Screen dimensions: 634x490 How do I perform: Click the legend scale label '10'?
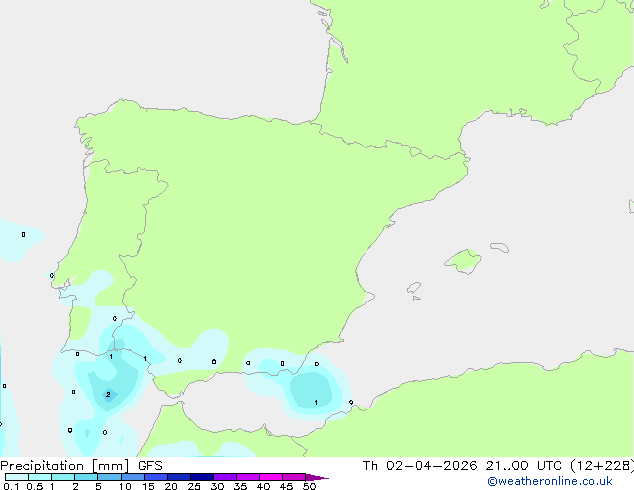tap(125, 486)
